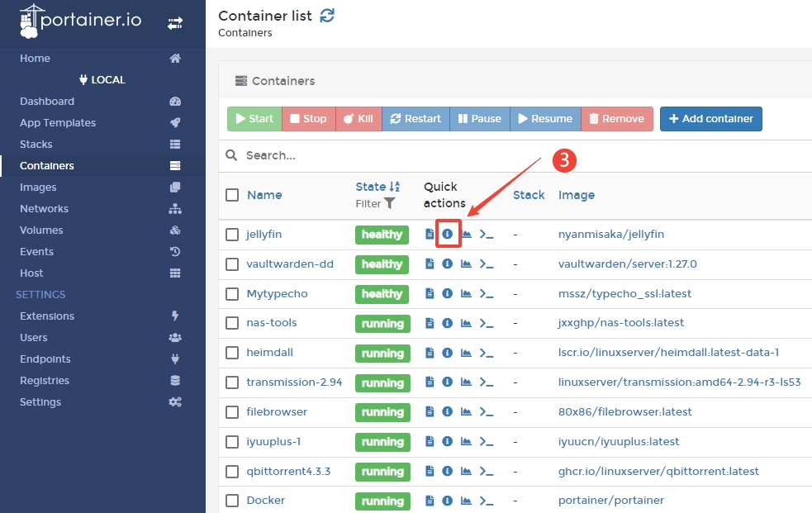
Task: Check the select-all containers checkbox
Action: point(232,195)
